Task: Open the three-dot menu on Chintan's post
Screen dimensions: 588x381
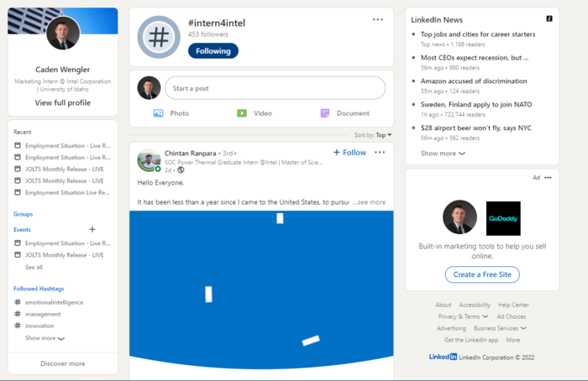Action: pos(380,153)
